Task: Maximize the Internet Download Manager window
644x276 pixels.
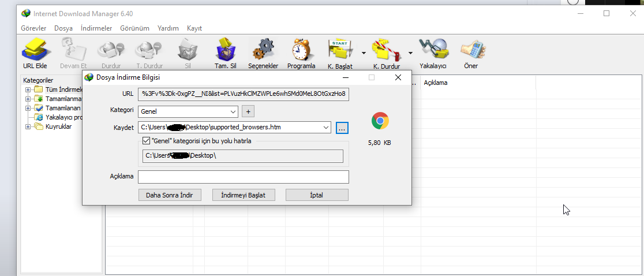Action: coord(606,13)
